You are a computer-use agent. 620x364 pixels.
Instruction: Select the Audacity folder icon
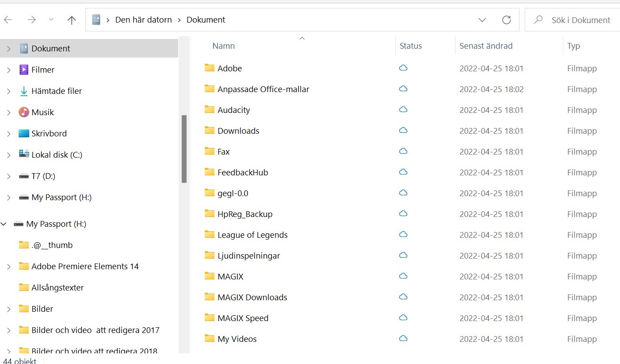pos(210,109)
